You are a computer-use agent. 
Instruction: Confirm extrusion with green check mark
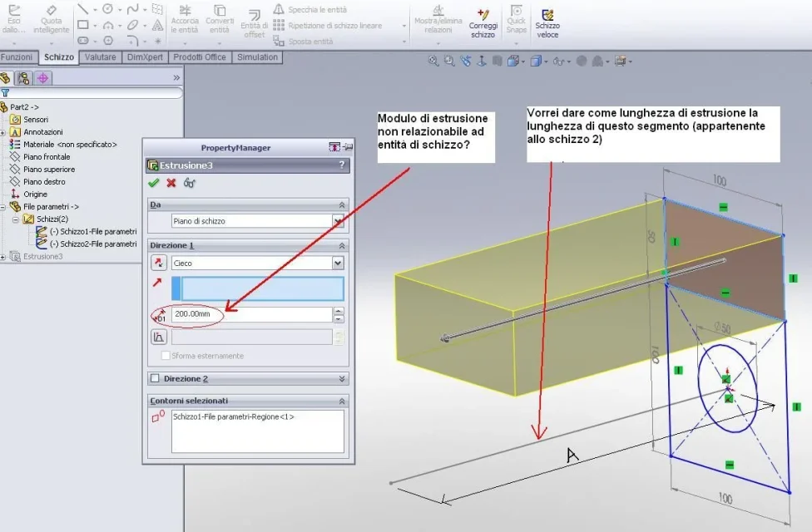(x=153, y=183)
